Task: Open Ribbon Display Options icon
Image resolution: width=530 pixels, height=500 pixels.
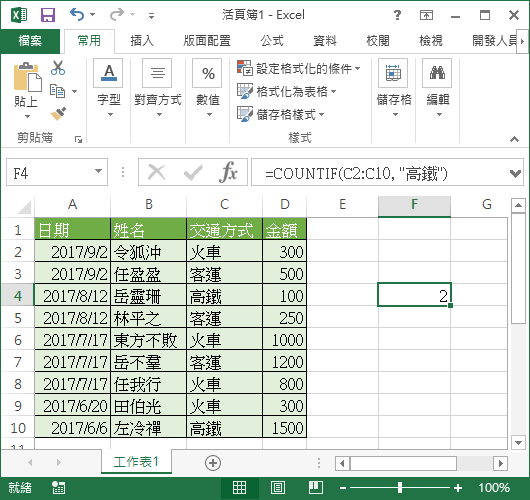Action: (x=426, y=15)
